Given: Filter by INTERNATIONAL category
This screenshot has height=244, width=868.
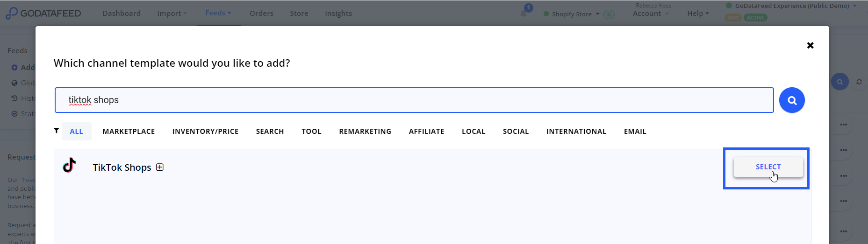Looking at the screenshot, I should (x=576, y=132).
